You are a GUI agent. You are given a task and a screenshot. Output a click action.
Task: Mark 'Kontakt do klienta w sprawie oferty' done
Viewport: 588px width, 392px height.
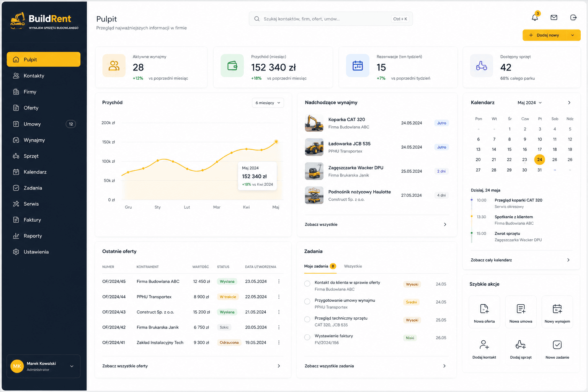click(x=307, y=284)
